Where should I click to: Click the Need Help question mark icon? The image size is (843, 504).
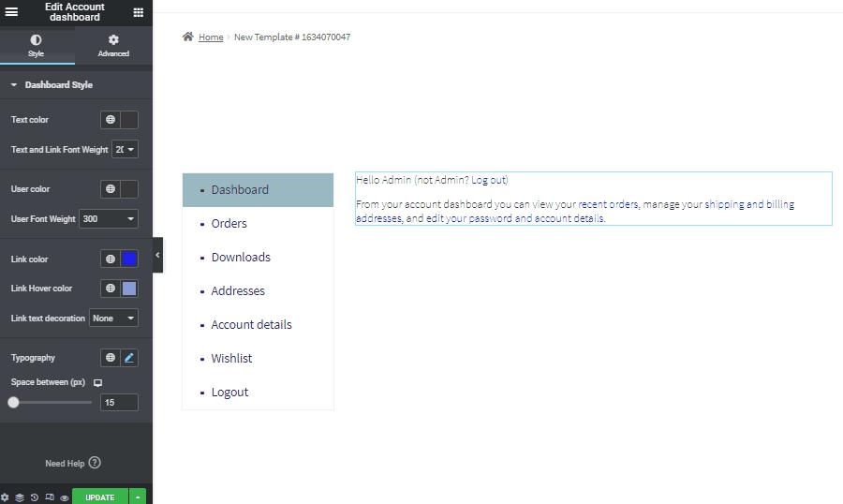pos(95,463)
